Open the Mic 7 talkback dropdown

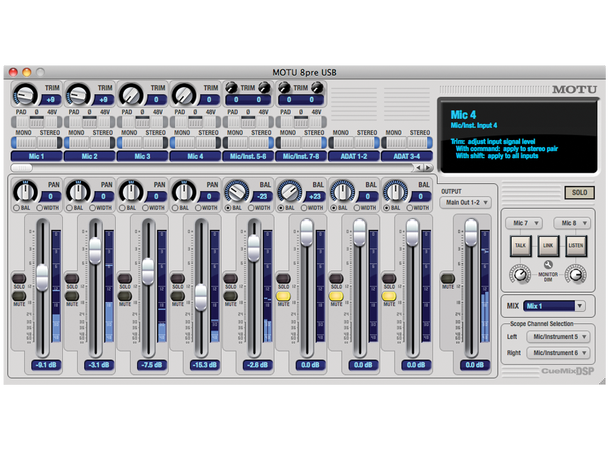(x=524, y=223)
